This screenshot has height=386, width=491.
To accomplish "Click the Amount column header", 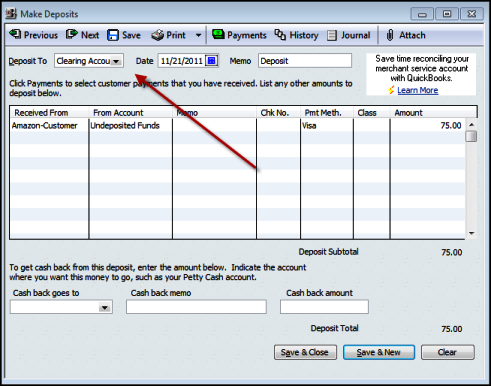I will tap(433, 113).
